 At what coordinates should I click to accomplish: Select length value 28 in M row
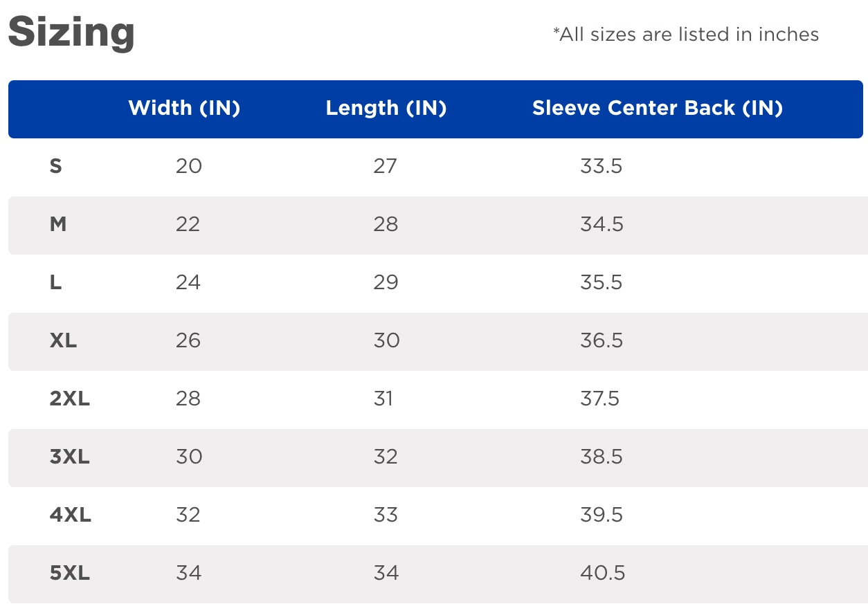386,224
